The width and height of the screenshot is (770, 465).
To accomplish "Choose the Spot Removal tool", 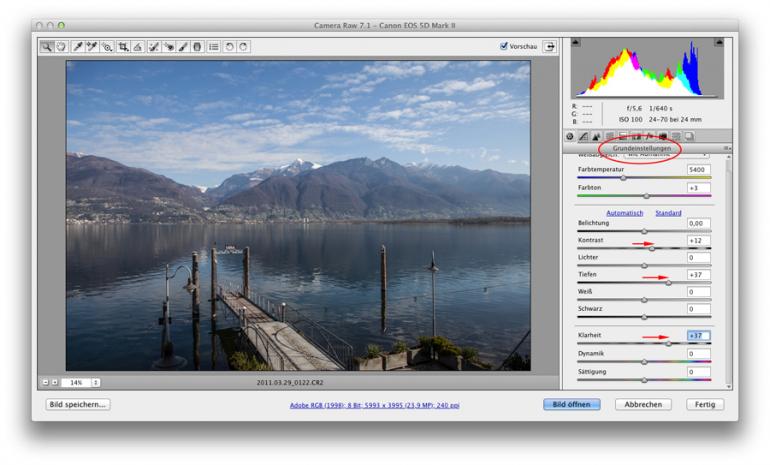I will coord(153,47).
